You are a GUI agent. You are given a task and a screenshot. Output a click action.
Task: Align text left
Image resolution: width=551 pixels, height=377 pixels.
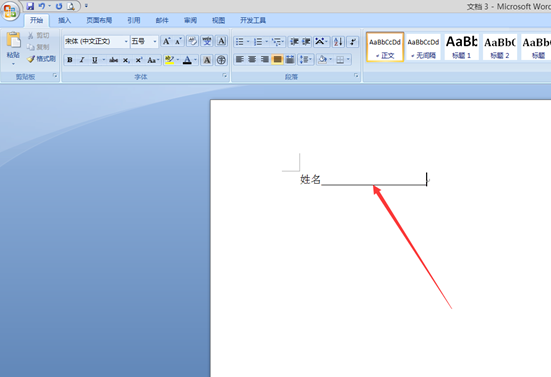click(x=240, y=59)
